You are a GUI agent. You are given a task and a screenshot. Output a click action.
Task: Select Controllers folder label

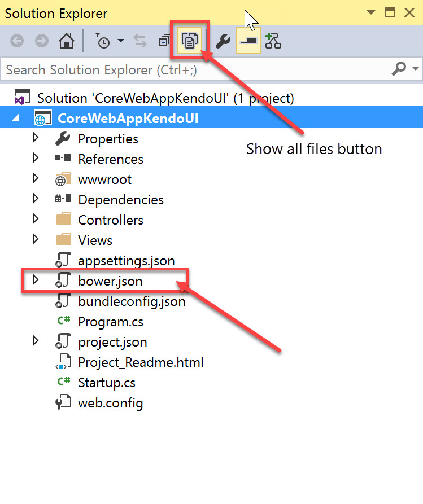coord(111,220)
